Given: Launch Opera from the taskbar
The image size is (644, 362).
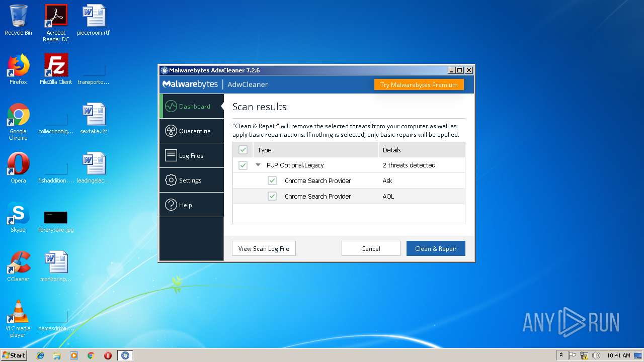Looking at the screenshot, I should (108, 355).
